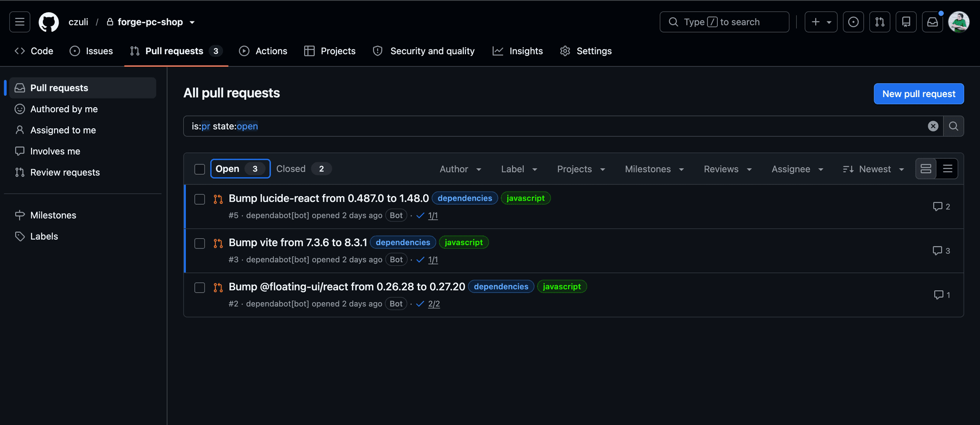Click the New pull request button
The width and height of the screenshot is (980, 425).
[x=919, y=94]
